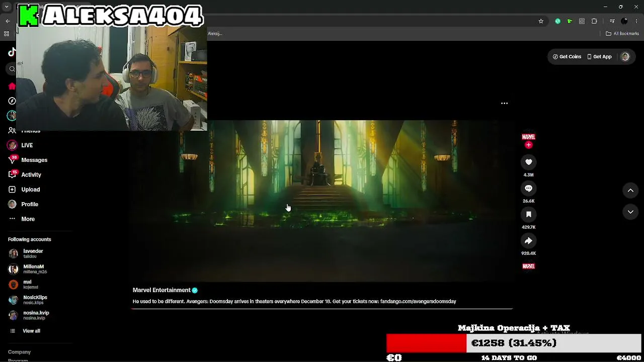
Task: Open the mxl account avatar
Action: 14,285
